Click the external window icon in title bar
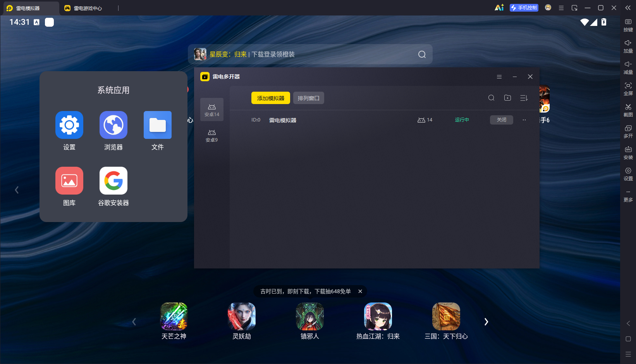 [574, 8]
